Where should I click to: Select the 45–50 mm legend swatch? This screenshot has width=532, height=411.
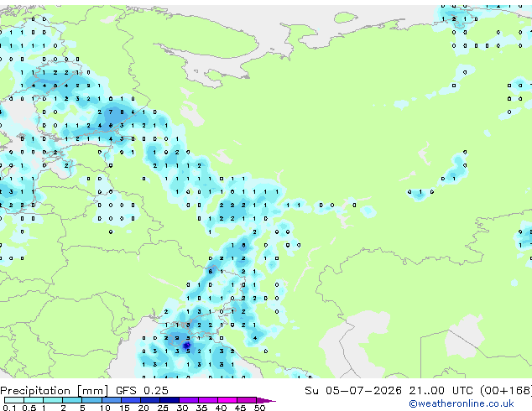(247, 400)
